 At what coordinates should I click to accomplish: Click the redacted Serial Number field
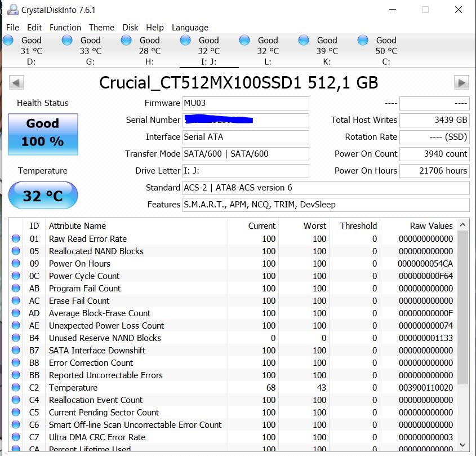pyautogui.click(x=246, y=120)
